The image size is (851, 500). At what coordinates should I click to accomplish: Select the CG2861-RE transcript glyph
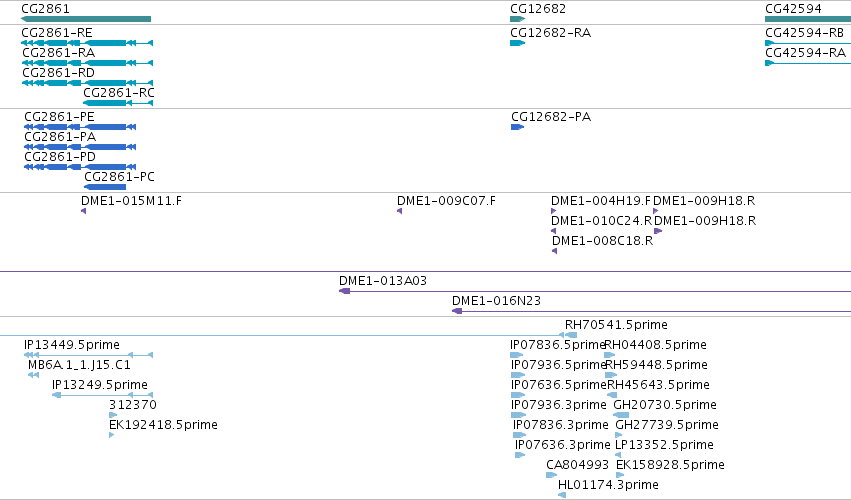[87, 43]
